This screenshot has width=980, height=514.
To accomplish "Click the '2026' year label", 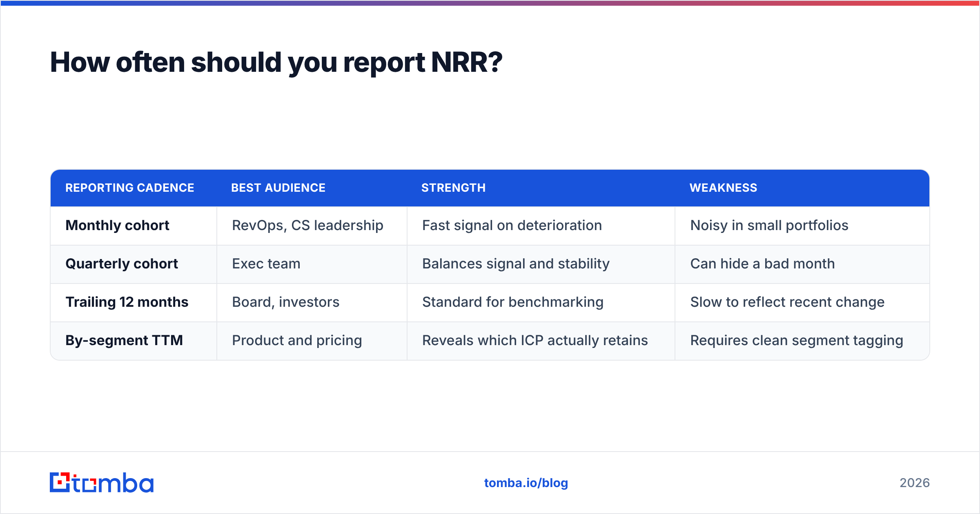I will point(915,483).
